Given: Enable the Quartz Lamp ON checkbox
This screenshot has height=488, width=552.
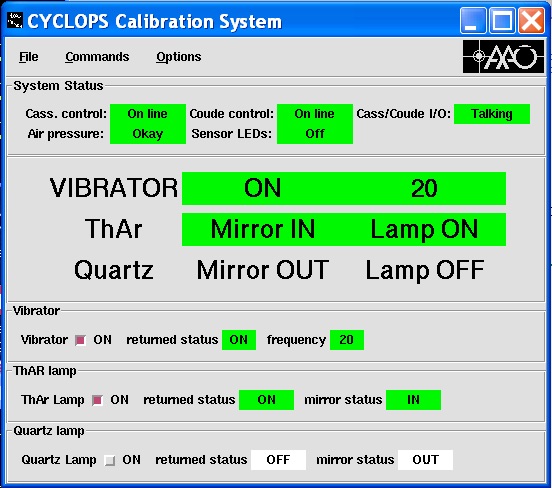Looking at the screenshot, I should click(110, 460).
